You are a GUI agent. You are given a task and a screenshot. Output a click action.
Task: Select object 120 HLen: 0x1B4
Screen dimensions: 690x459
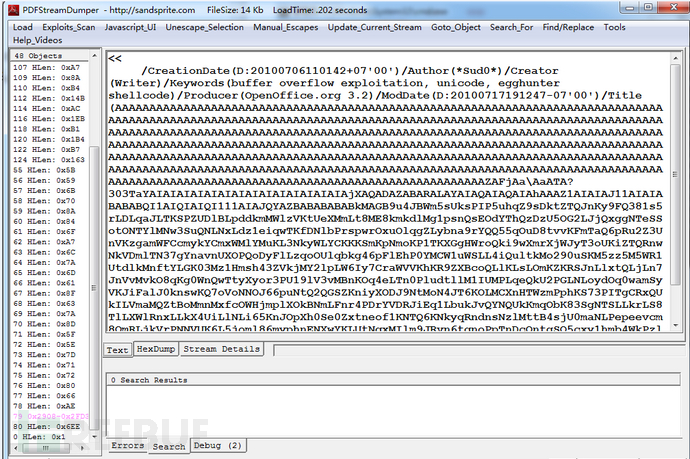[x=49, y=139]
